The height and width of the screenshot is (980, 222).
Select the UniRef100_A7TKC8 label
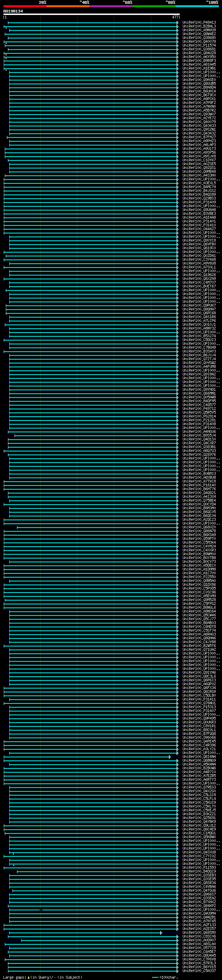click(x=199, y=481)
